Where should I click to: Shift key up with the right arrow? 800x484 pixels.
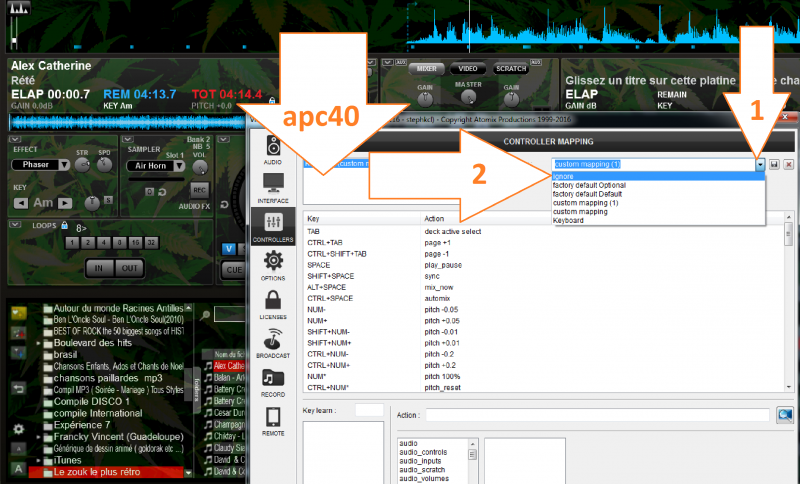65,203
